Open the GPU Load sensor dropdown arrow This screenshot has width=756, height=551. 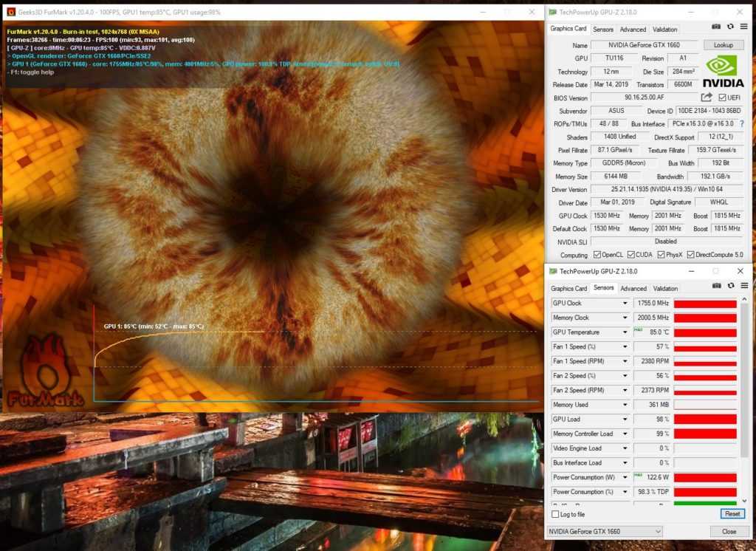625,420
